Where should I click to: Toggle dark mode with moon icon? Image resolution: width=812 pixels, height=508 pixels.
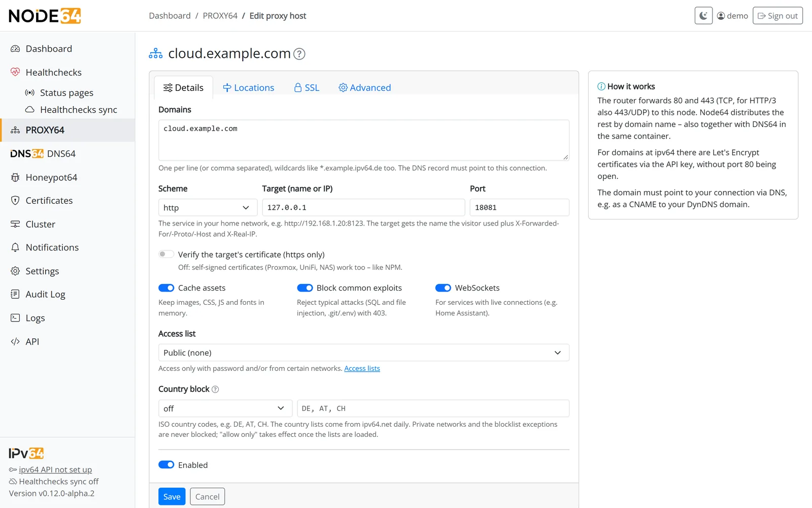(x=703, y=16)
